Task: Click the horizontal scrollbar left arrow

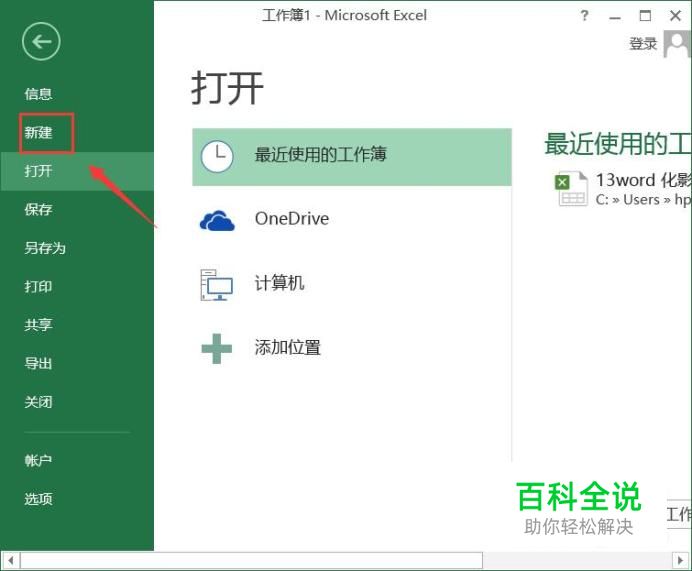Action: pos(10,561)
